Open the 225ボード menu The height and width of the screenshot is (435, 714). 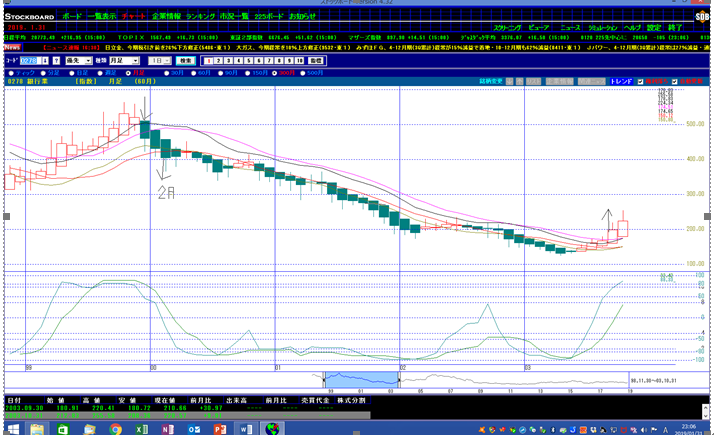[269, 16]
